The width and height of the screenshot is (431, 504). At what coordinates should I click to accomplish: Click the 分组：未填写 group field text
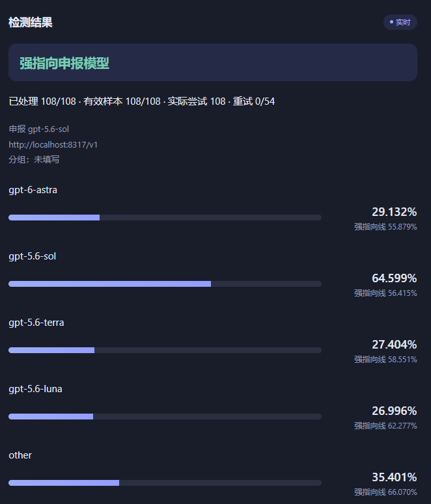pos(34,159)
